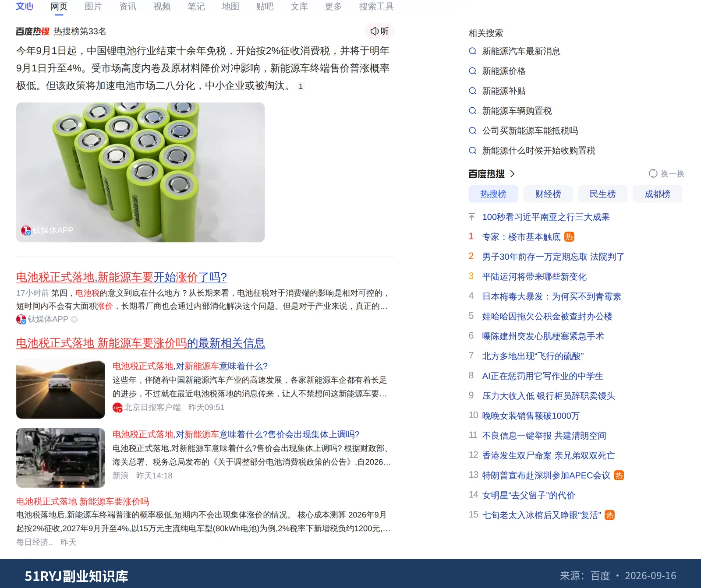
Task: Select the 网页 tab
Action: click(59, 7)
